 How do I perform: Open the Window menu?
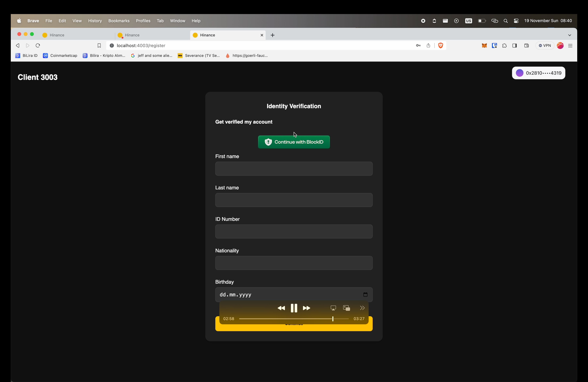click(178, 21)
